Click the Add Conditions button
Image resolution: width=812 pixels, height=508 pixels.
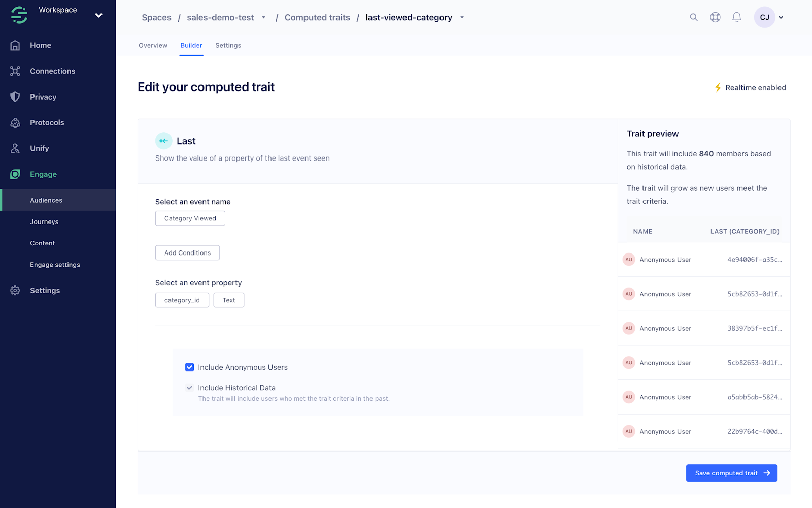(187, 252)
